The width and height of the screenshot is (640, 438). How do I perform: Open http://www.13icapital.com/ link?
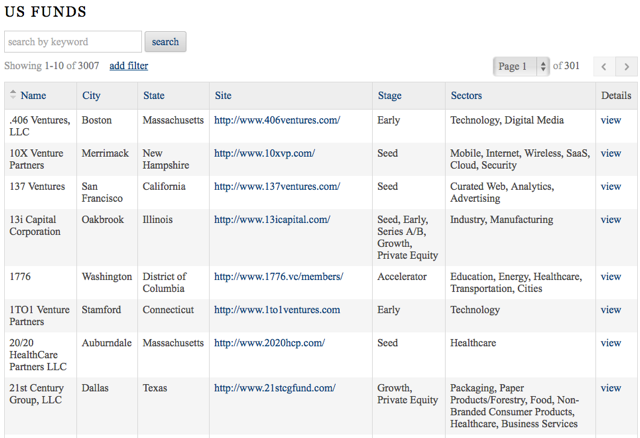tap(272, 219)
